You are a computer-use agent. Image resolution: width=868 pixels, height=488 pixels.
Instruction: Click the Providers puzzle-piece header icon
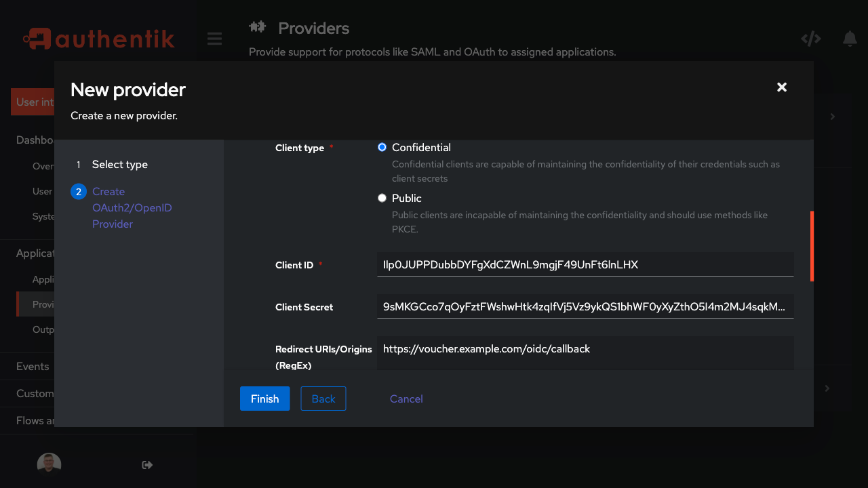point(258,27)
